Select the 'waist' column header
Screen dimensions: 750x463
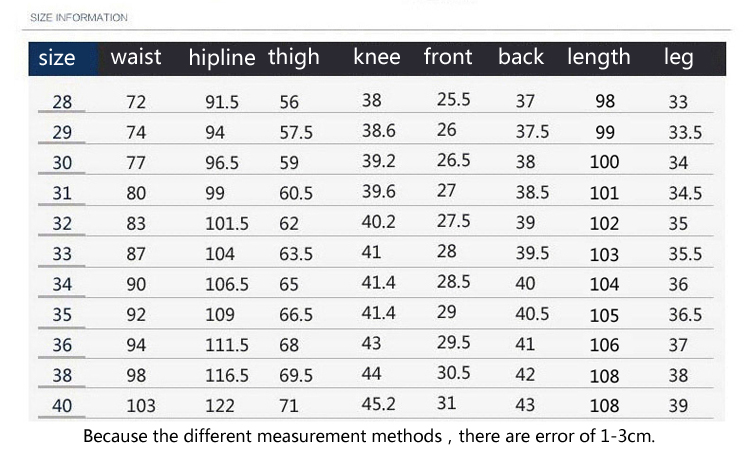(136, 57)
